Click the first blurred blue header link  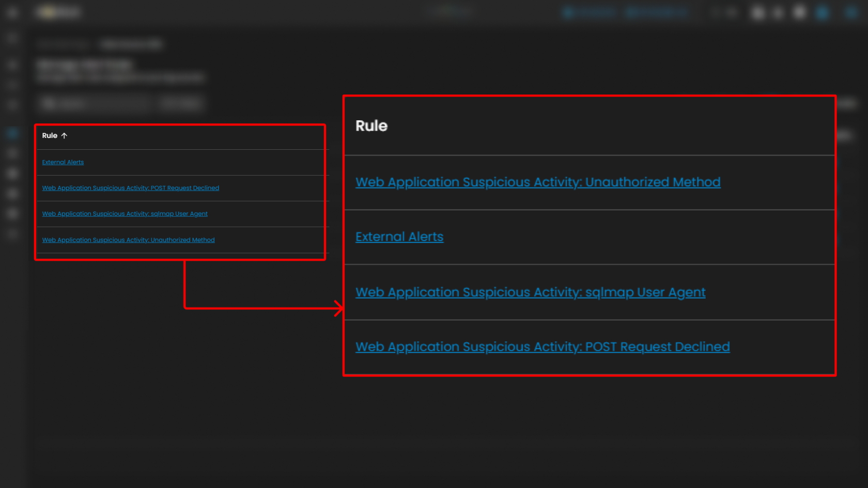pos(590,12)
